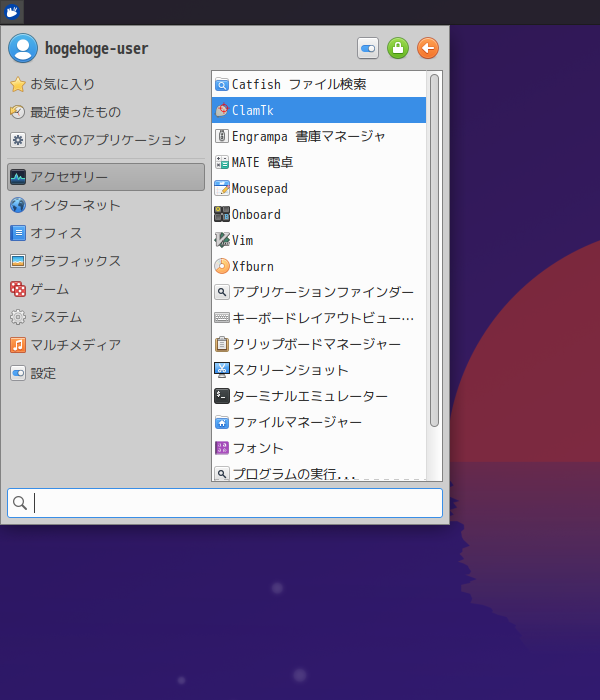
Task: Click the hogehoge-user profile avatar
Action: click(23, 48)
